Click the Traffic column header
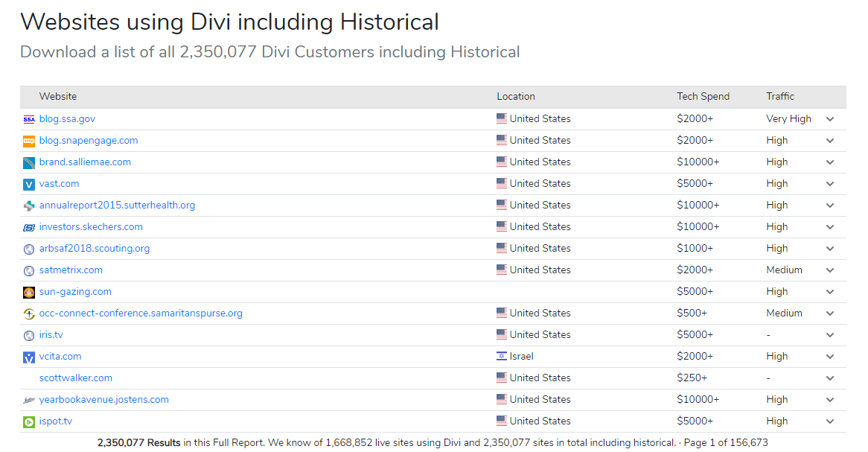 point(780,97)
